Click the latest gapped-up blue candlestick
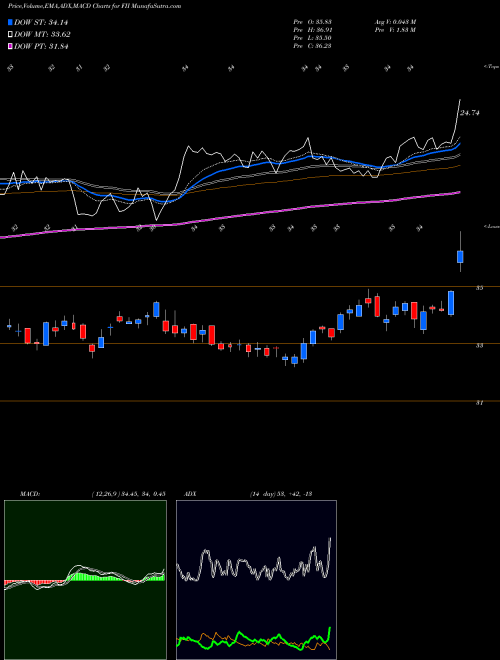This screenshot has width=500, height=660. pyautogui.click(x=460, y=256)
